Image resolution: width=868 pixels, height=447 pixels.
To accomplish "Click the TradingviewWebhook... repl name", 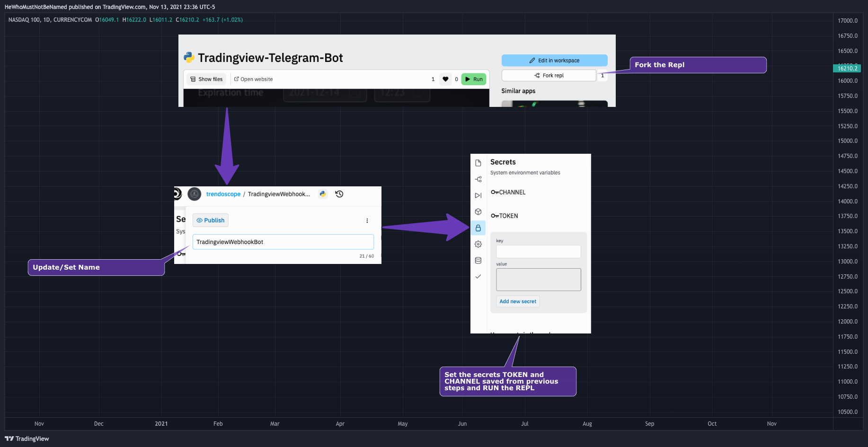I will click(x=279, y=194).
